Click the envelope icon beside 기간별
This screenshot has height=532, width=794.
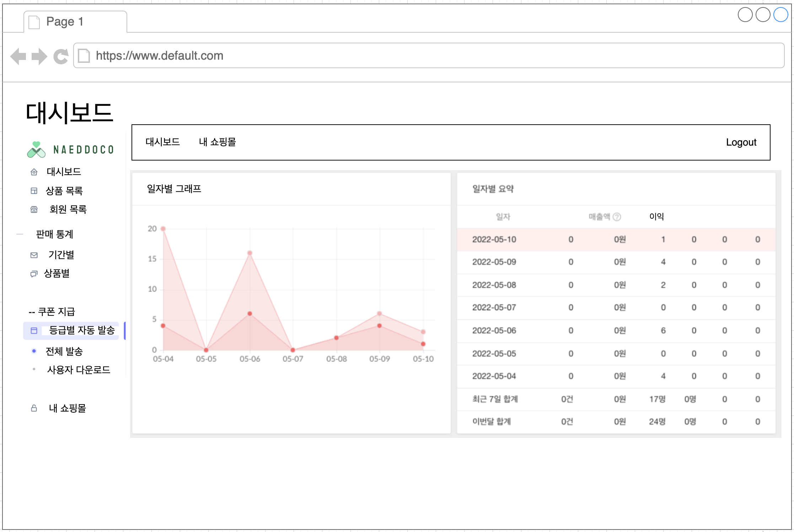(x=34, y=255)
